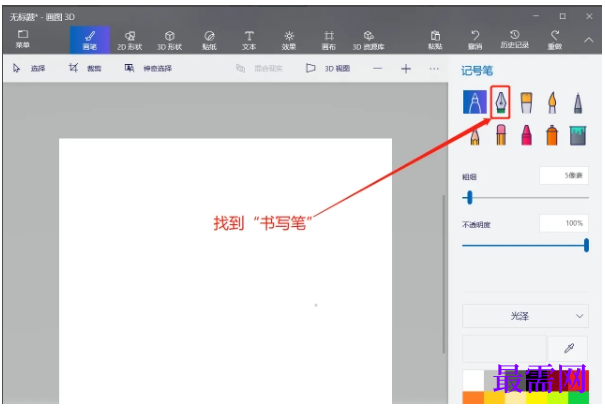Select the Fill bucket tool
605x410 pixels.
click(x=578, y=135)
